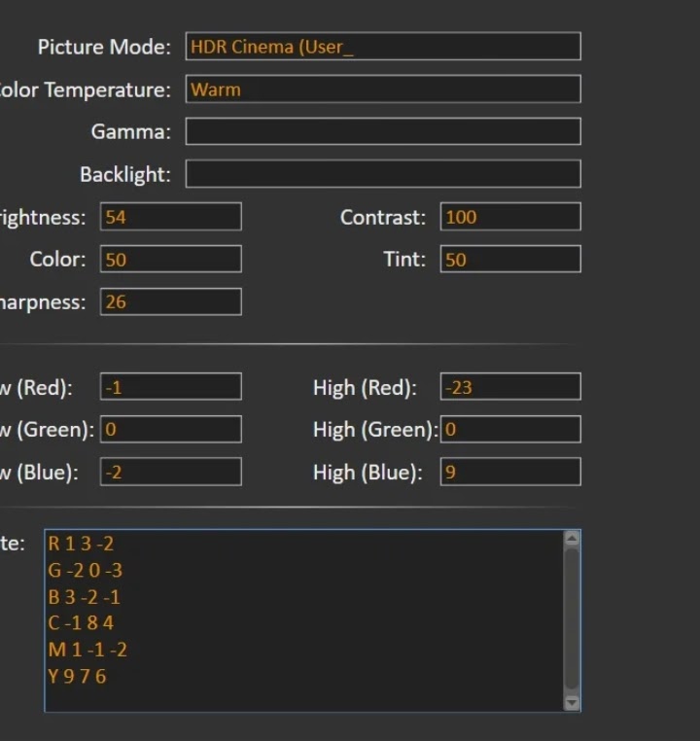Click the Color value field

pos(170,260)
